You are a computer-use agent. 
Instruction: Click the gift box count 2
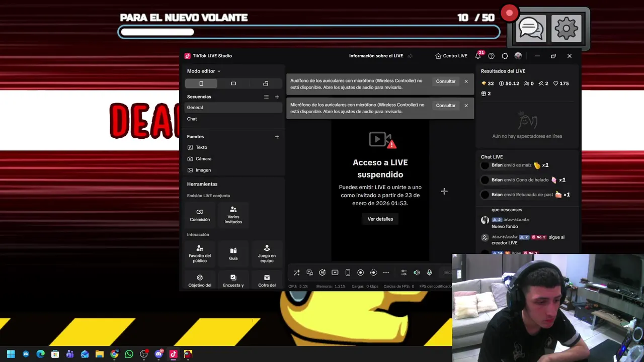(486, 94)
